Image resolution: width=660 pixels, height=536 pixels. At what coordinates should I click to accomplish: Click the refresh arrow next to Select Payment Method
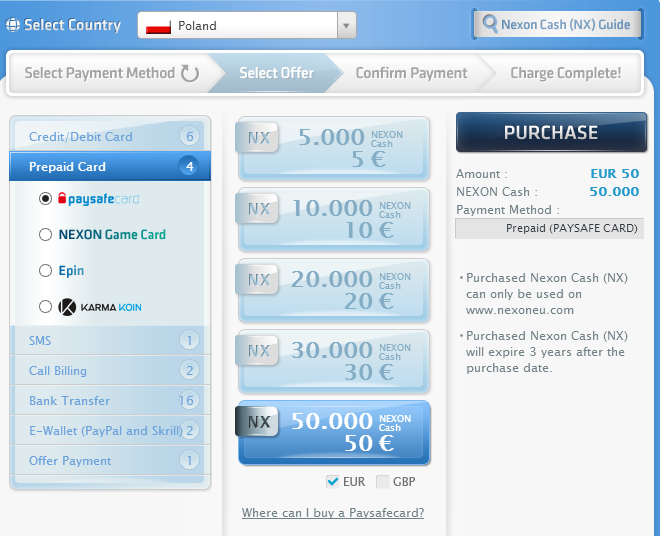pyautogui.click(x=190, y=73)
